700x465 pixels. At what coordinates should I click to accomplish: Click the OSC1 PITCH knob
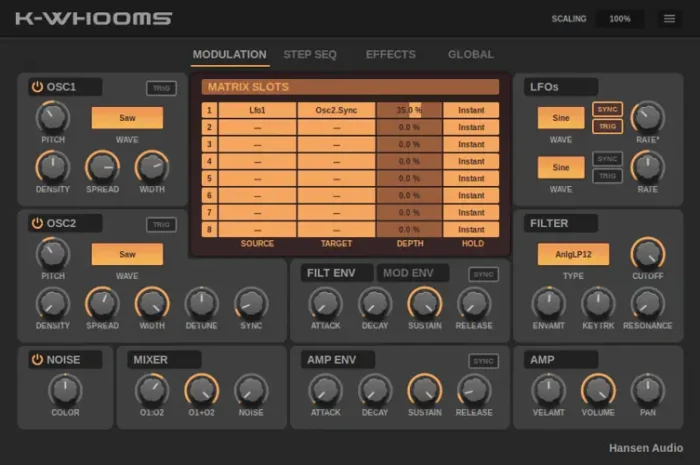pyautogui.click(x=53, y=117)
